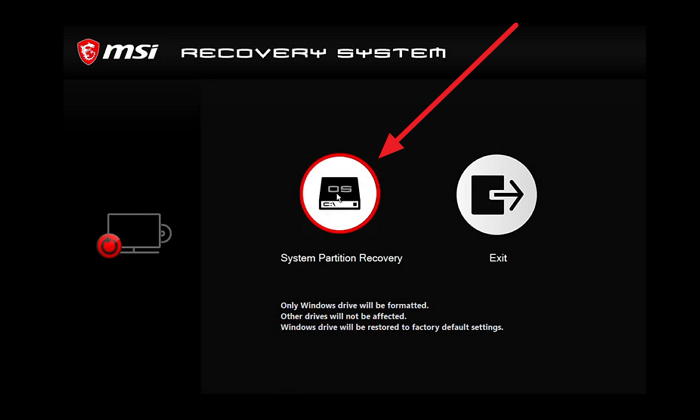Click the "msi" wordmark in header
The height and width of the screenshot is (420, 700).
point(130,51)
